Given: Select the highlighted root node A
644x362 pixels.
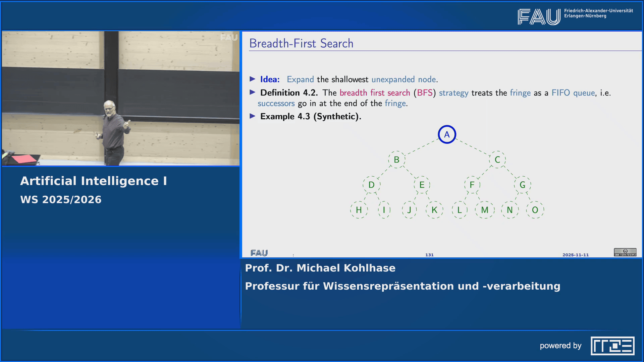Looking at the screenshot, I should pyautogui.click(x=446, y=134).
